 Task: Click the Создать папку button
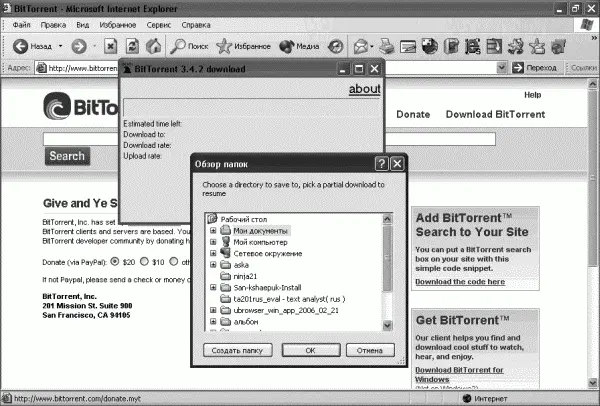tap(237, 350)
